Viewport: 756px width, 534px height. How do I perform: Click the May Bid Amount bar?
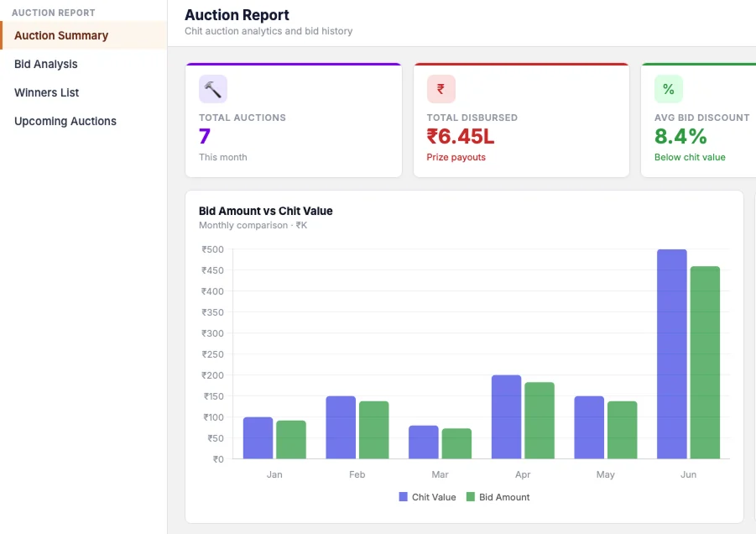click(x=623, y=430)
